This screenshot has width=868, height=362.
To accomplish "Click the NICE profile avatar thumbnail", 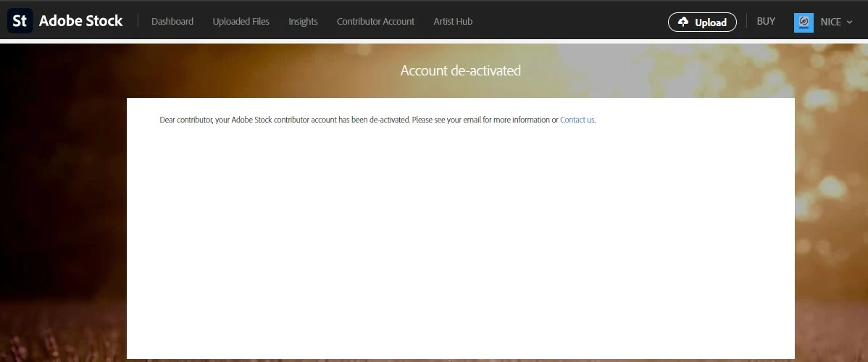I will coord(804,22).
